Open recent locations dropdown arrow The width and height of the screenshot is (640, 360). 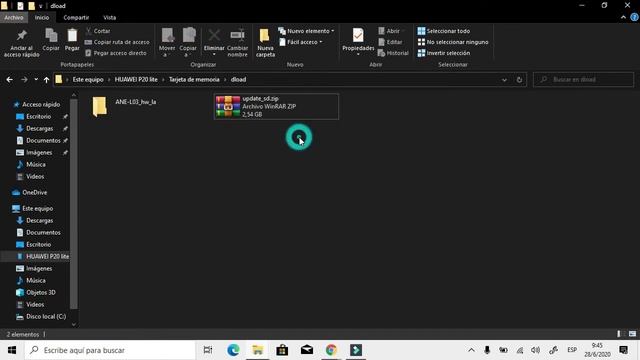click(36, 80)
